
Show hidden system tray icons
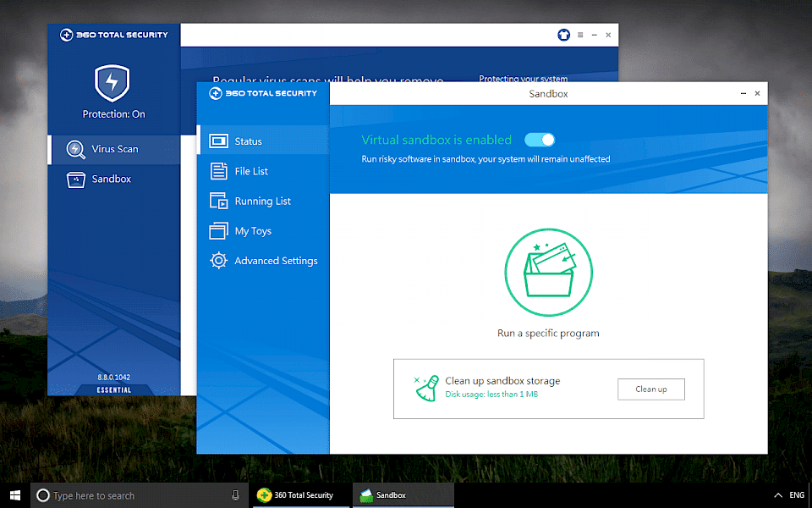(x=777, y=495)
